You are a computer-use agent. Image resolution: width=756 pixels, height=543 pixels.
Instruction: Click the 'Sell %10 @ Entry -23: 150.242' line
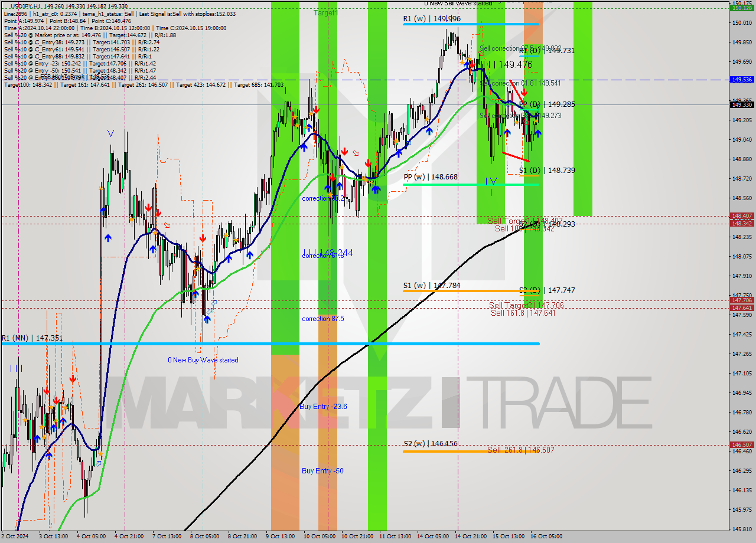pyautogui.click(x=80, y=63)
